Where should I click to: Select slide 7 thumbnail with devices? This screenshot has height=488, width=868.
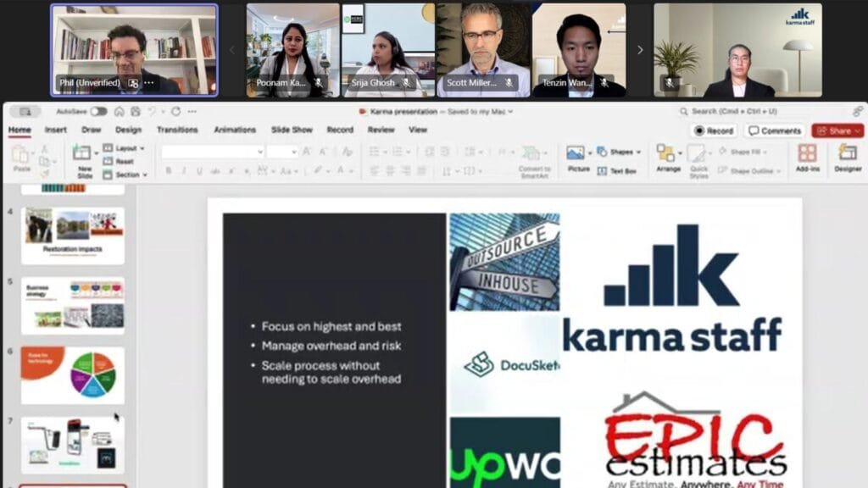pos(73,445)
